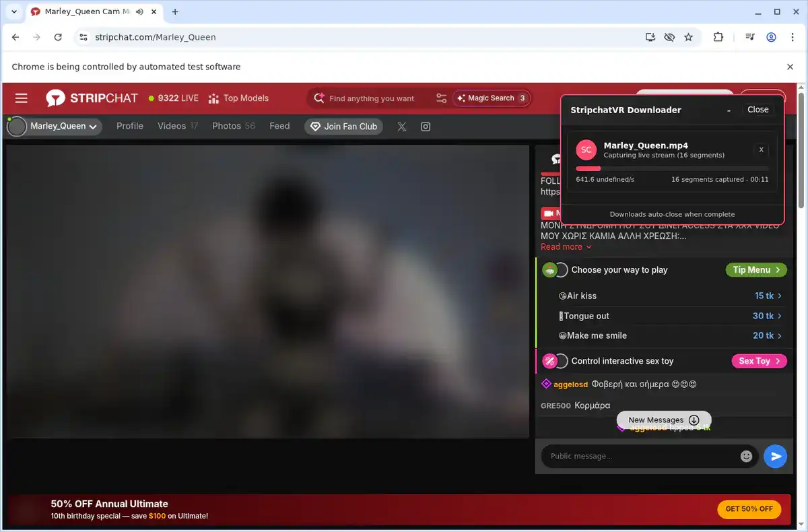Bookmark this page with star

tap(688, 37)
